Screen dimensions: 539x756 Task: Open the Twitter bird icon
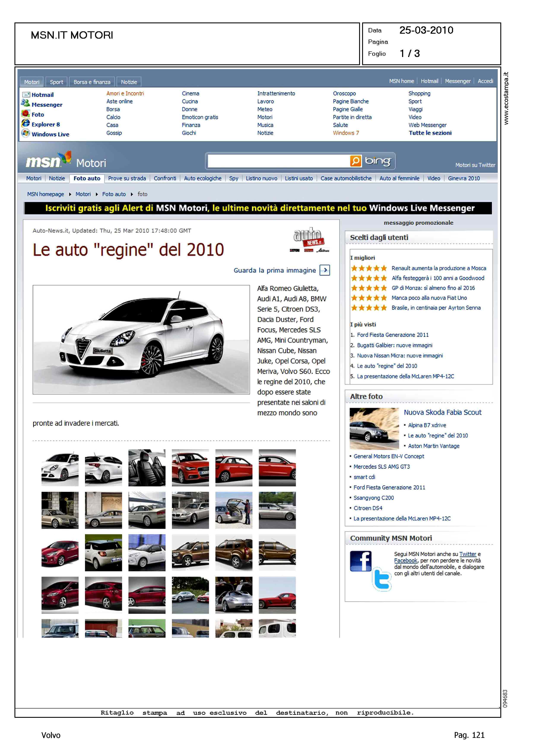click(x=382, y=579)
